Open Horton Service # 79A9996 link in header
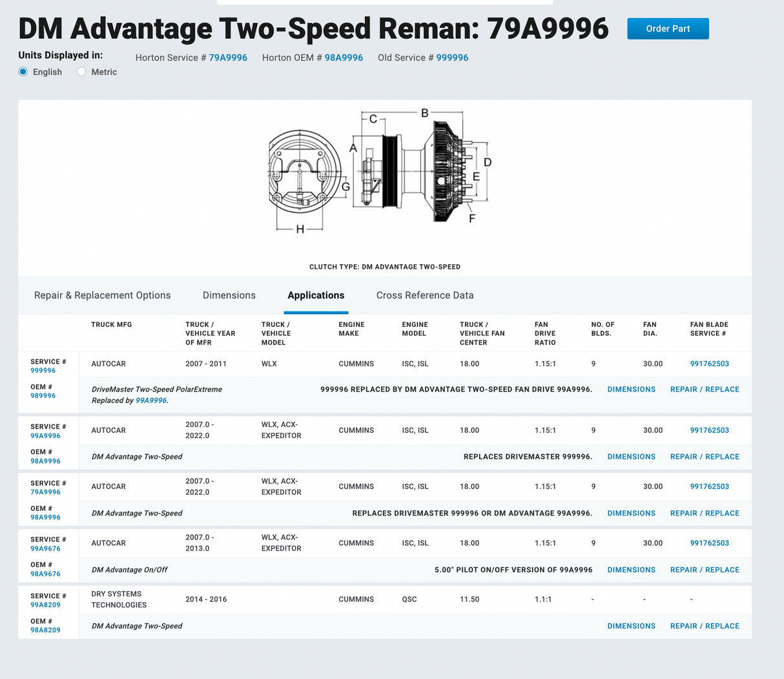Image resolution: width=784 pixels, height=679 pixels. click(x=228, y=57)
